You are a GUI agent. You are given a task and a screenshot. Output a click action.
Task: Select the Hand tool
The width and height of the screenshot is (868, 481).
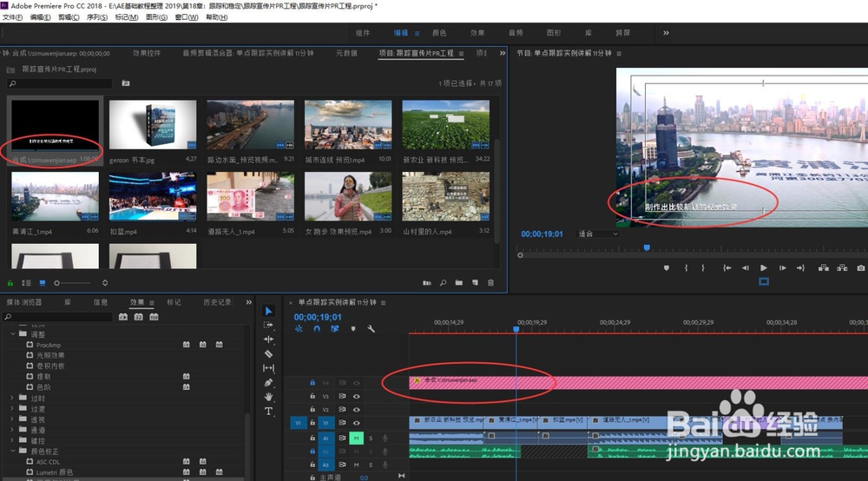click(268, 397)
